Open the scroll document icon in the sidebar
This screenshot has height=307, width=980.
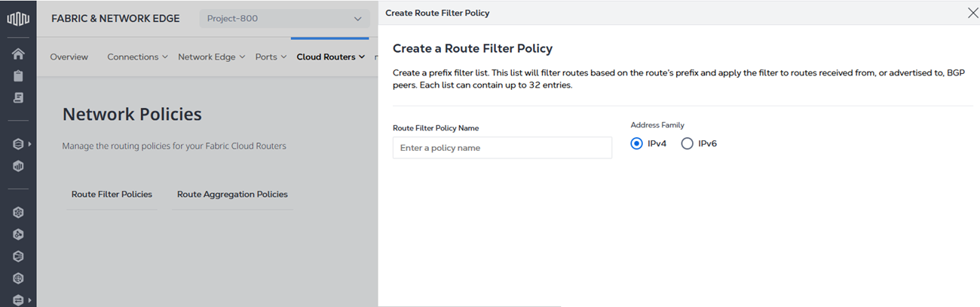click(x=18, y=98)
